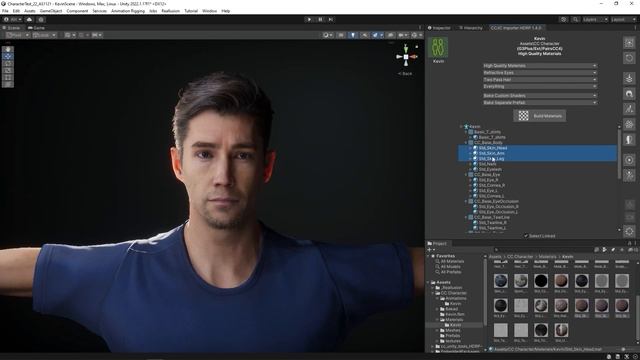This screenshot has width=640, height=360.
Task: Open the Refractive Eyes dropdown
Action: tap(540, 73)
